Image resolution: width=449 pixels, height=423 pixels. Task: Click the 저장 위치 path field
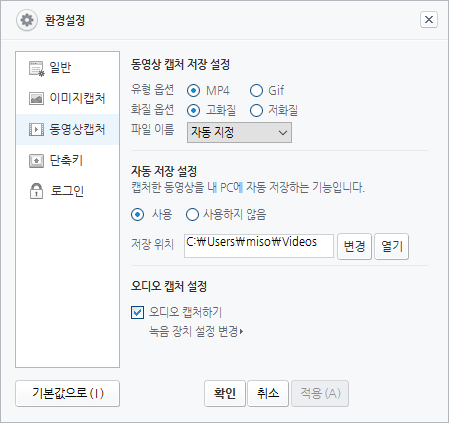point(259,246)
